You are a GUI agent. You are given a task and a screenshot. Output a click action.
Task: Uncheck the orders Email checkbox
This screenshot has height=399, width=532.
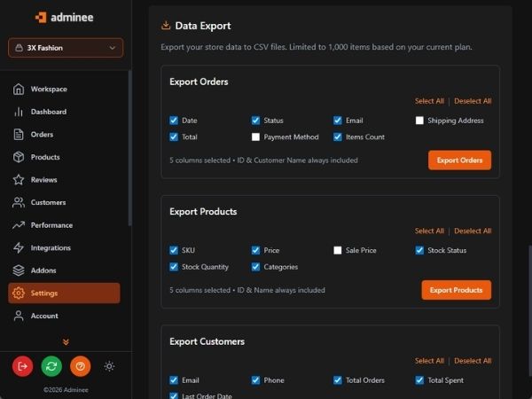tap(338, 121)
